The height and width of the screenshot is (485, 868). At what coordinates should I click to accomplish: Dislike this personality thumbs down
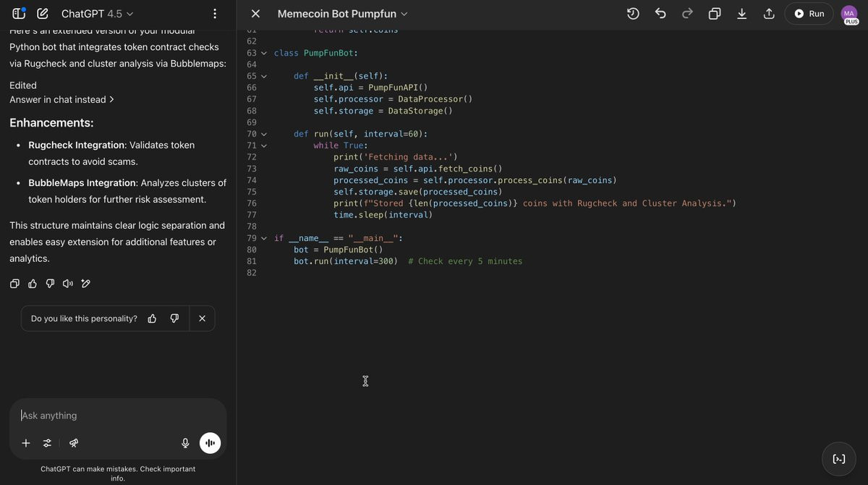[x=174, y=319]
